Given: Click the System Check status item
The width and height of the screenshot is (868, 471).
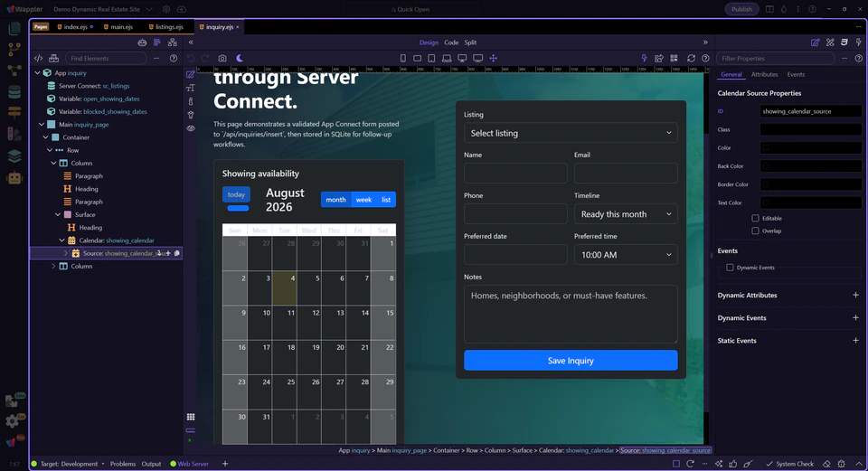Looking at the screenshot, I should [789, 464].
